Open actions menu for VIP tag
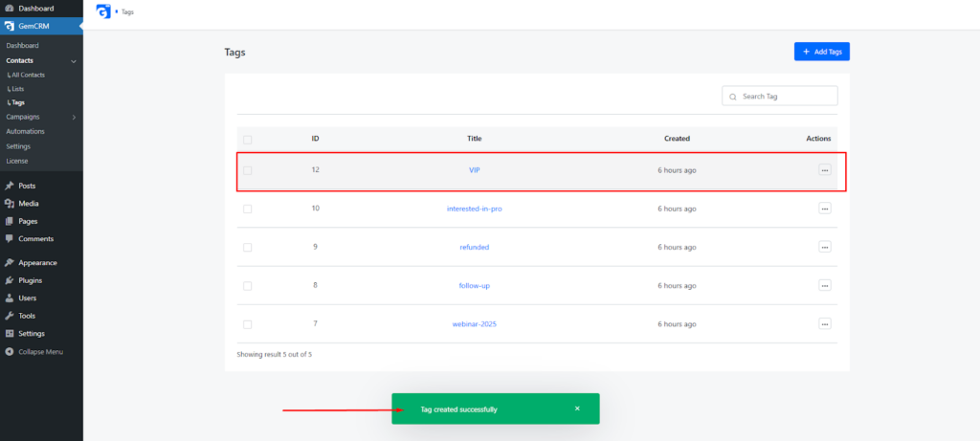The height and width of the screenshot is (441, 980). [x=824, y=170]
